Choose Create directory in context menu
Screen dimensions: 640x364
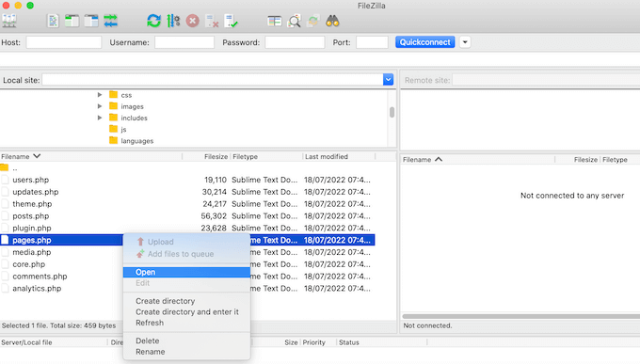tap(186, 301)
